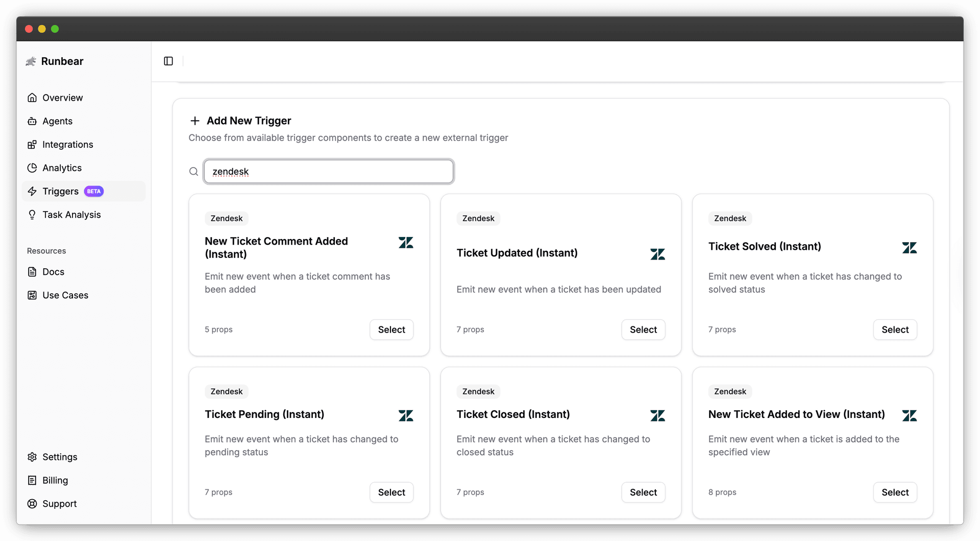This screenshot has width=980, height=541.
Task: Click Zendesk logo on New Ticket Comment card
Action: [406, 243]
